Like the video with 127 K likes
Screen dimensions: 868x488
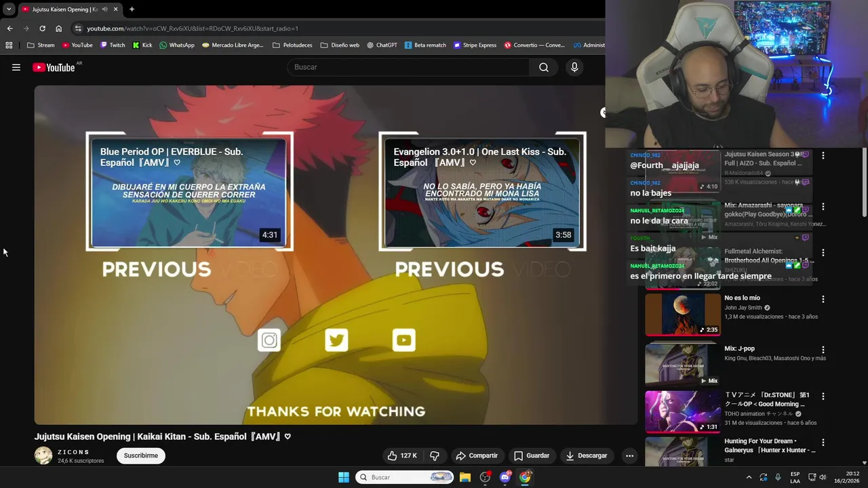(x=402, y=455)
